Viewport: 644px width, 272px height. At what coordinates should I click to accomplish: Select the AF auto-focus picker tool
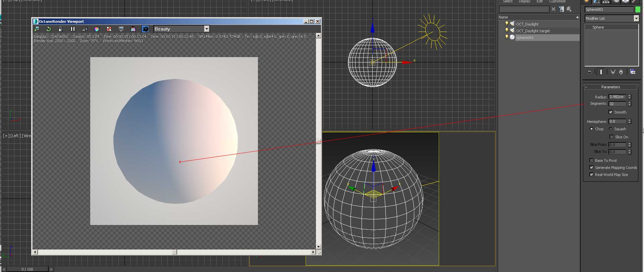tap(85, 29)
